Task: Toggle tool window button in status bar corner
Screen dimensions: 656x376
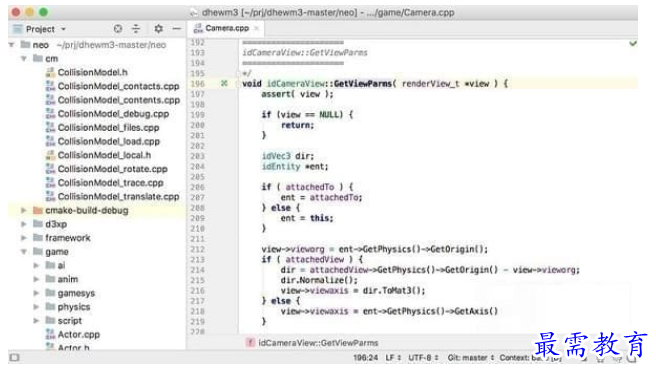Action: 15,358
